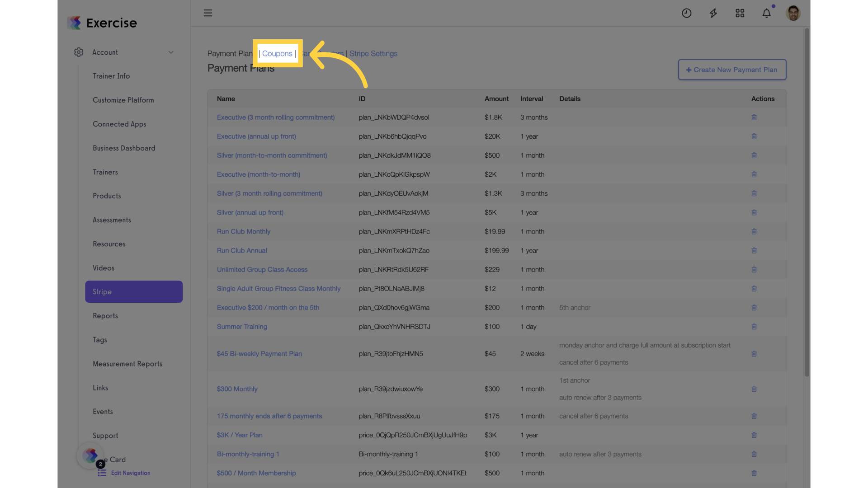Click the Account gear icon

79,52
